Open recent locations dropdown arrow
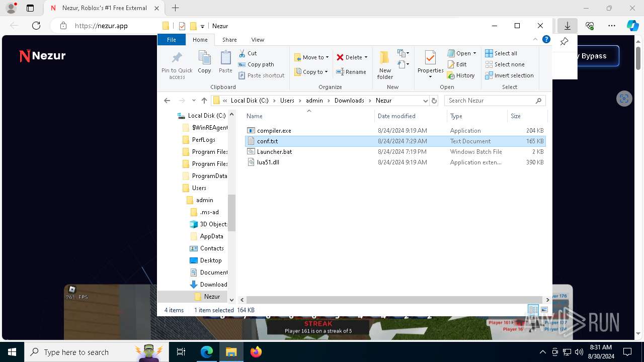 click(x=194, y=101)
